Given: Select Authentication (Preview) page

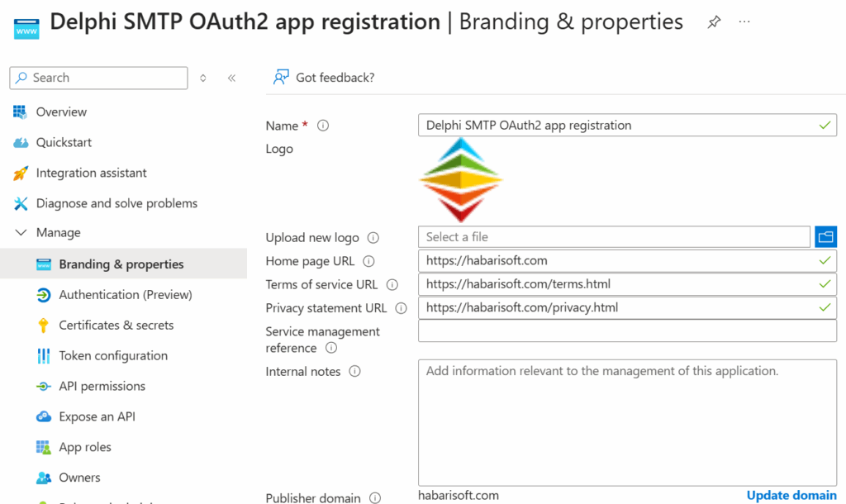Looking at the screenshot, I should 124,295.
